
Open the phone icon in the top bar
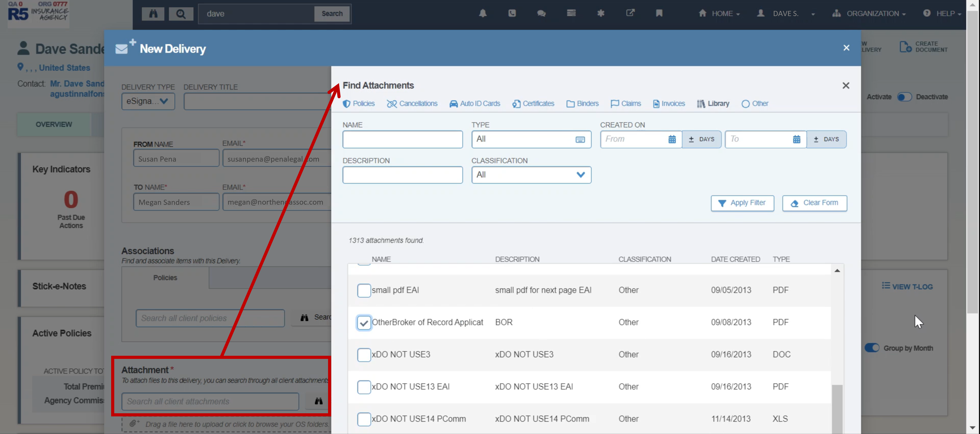coord(512,13)
